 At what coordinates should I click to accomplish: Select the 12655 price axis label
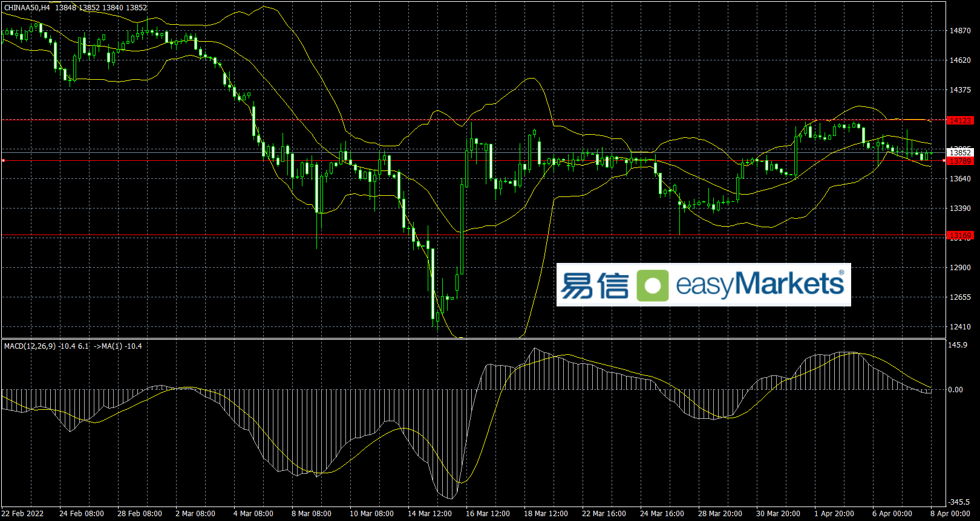click(960, 297)
